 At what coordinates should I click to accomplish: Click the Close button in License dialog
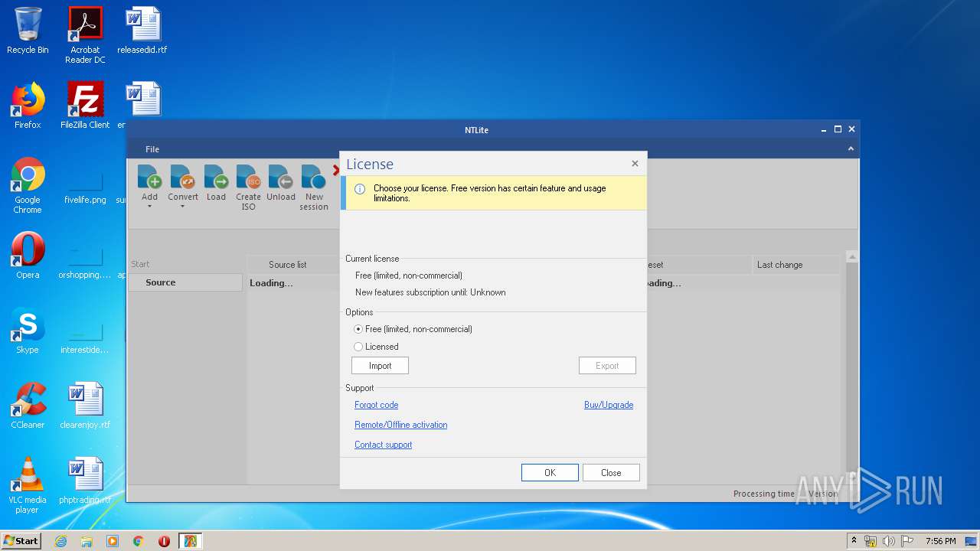tap(611, 473)
